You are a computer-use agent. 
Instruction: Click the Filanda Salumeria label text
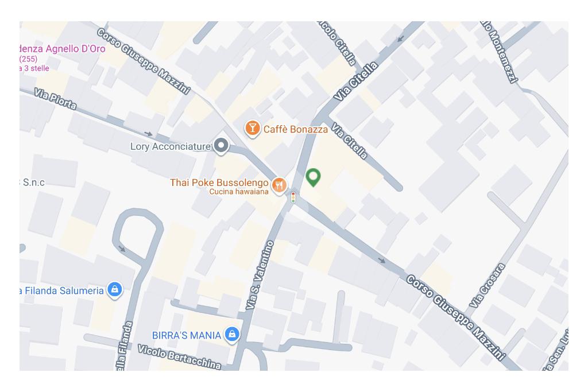click(62, 291)
